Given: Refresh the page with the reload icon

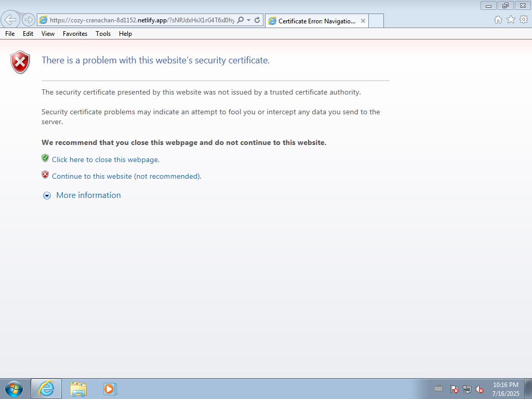Looking at the screenshot, I should point(257,20).
